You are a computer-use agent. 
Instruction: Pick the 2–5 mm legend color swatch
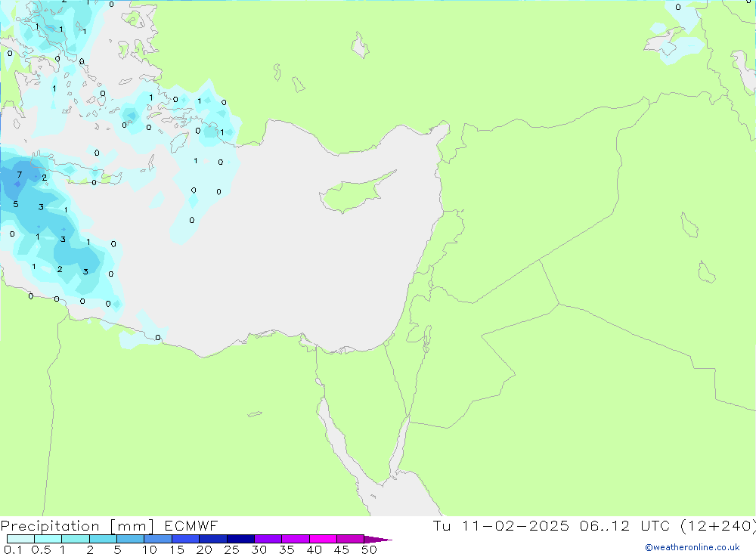click(x=103, y=539)
